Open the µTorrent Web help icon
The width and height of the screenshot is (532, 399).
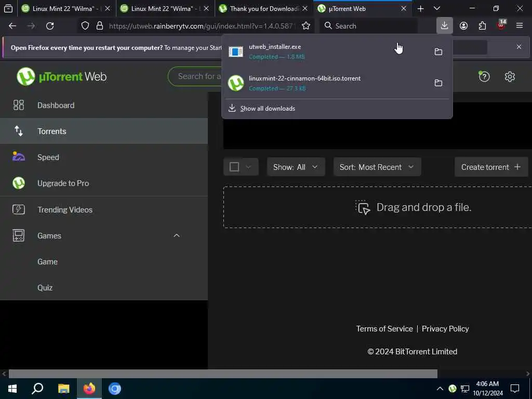click(x=484, y=77)
